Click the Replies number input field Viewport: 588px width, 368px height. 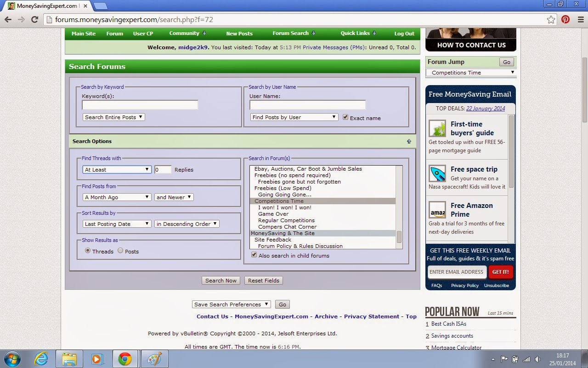pos(163,170)
